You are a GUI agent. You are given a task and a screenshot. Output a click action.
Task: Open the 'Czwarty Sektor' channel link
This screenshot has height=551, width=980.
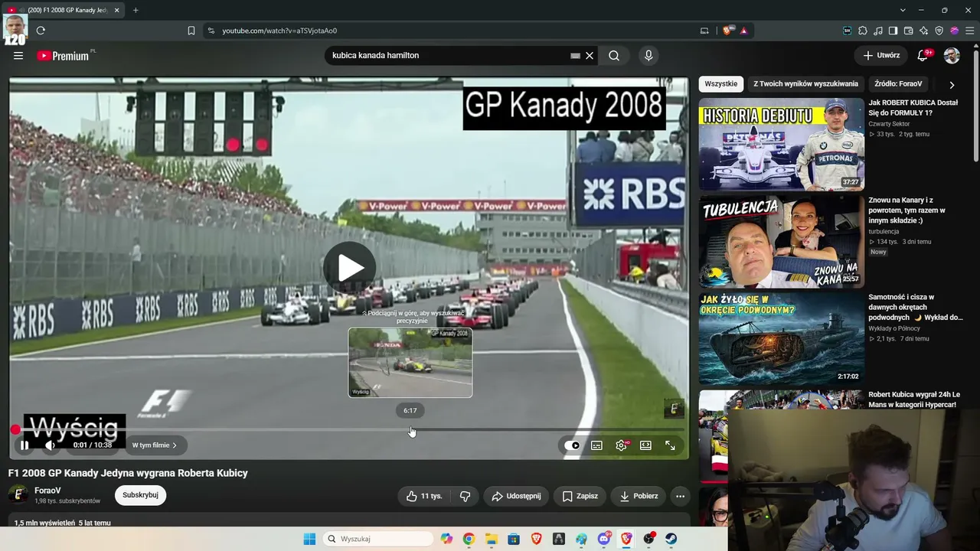coord(889,124)
